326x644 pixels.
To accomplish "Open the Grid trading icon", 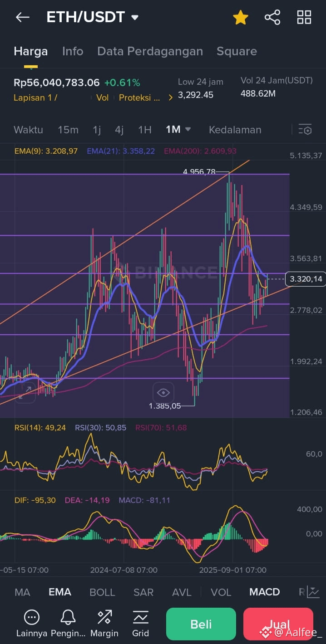I will click(x=141, y=624).
